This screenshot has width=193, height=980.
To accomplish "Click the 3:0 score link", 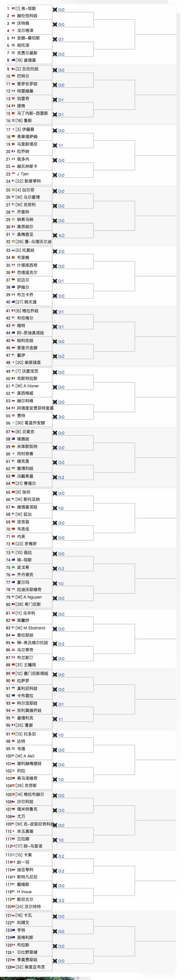I will click(x=61, y=417).
